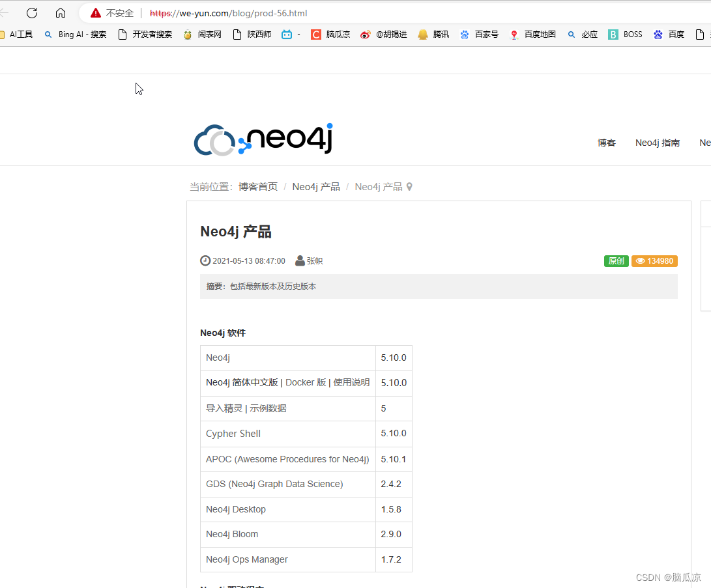This screenshot has width=711, height=588.
Task: Select the GDS version cell 2.4.2
Action: 394,484
